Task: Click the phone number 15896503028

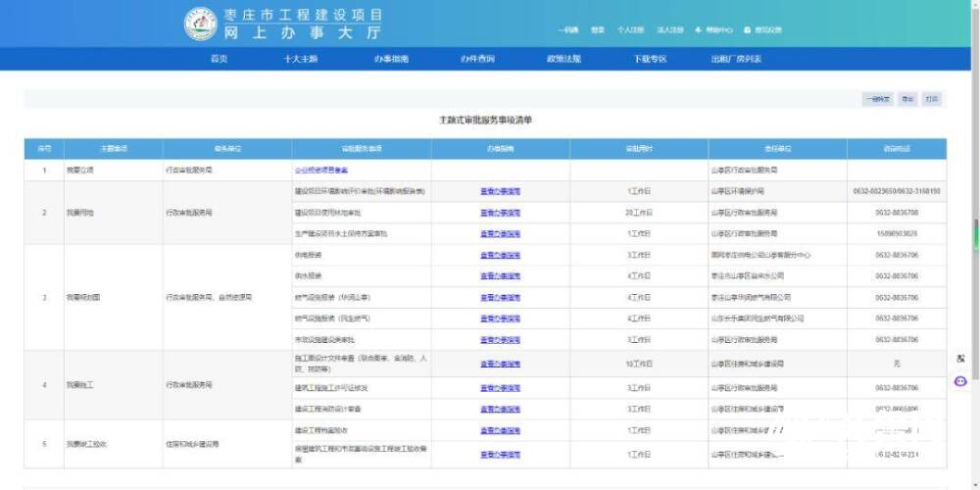Action: pyautogui.click(x=897, y=234)
